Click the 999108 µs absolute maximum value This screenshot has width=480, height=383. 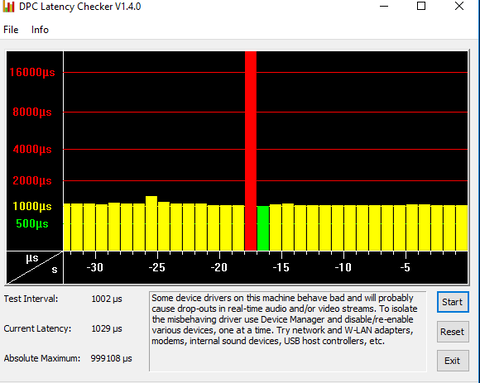click(111, 359)
